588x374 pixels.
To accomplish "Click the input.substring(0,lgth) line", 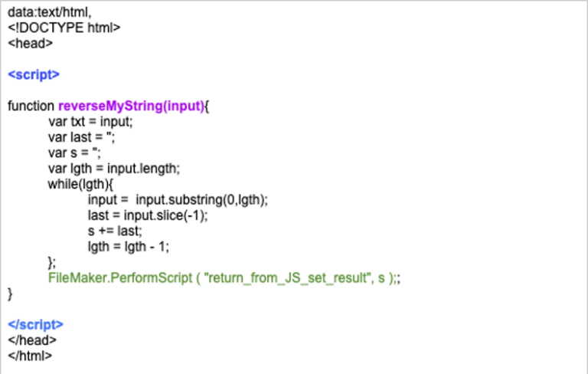I will tap(178, 199).
